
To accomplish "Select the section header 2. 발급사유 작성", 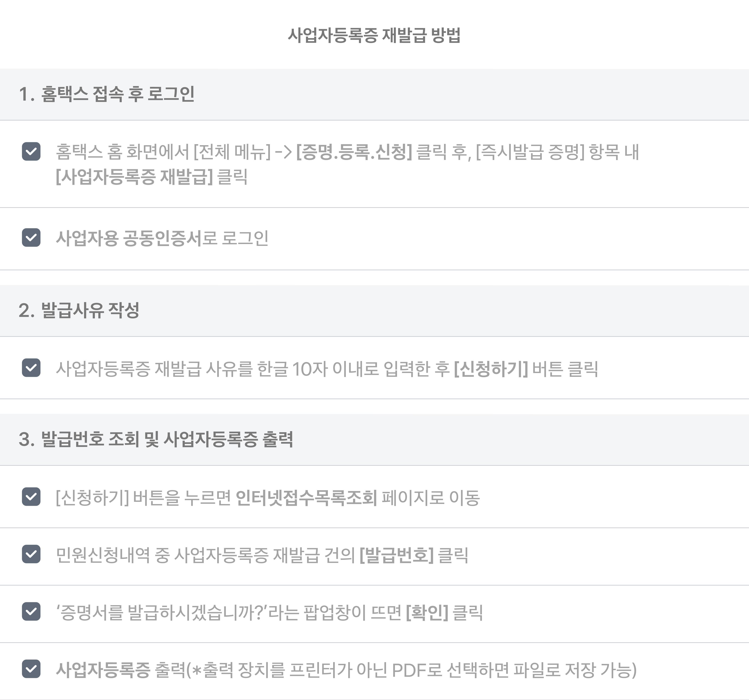I will (374, 311).
